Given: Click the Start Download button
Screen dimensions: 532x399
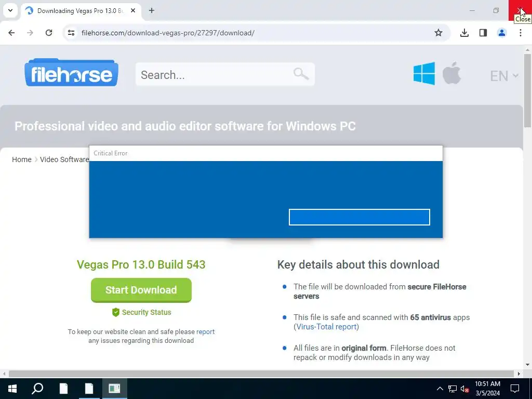Looking at the screenshot, I should [141, 290].
